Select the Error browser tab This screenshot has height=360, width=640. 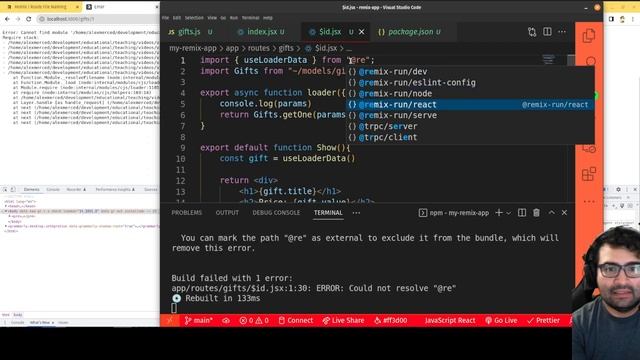[x=121, y=7]
